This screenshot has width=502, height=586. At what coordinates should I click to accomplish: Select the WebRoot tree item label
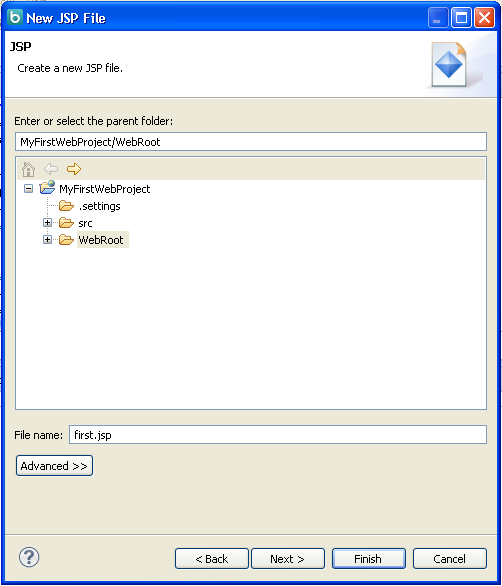pyautogui.click(x=101, y=240)
